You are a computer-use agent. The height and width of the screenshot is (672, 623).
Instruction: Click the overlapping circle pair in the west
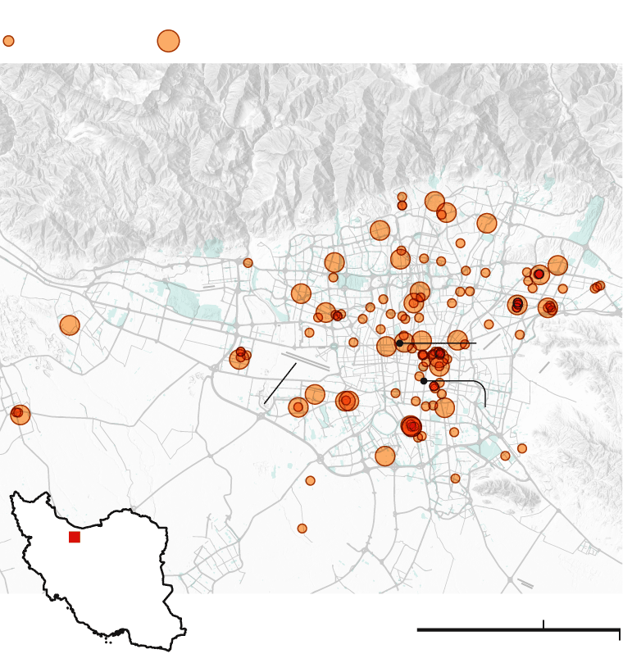[x=239, y=357]
